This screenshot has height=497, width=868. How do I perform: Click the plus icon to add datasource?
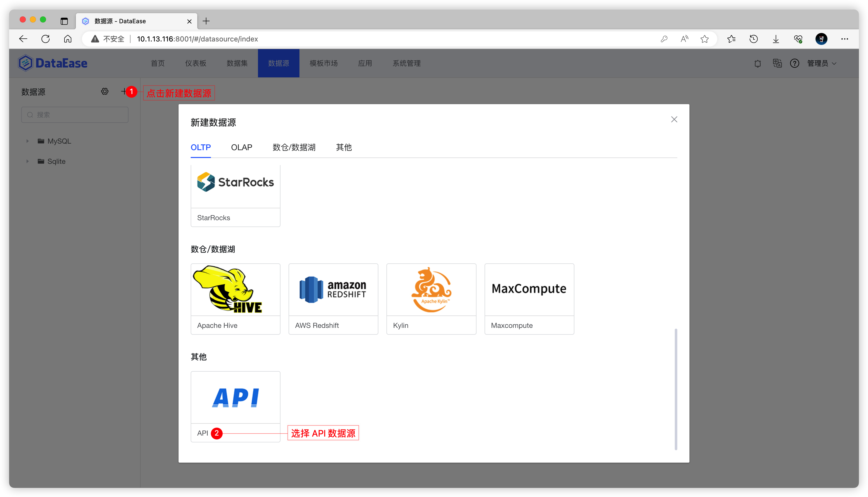click(x=124, y=92)
